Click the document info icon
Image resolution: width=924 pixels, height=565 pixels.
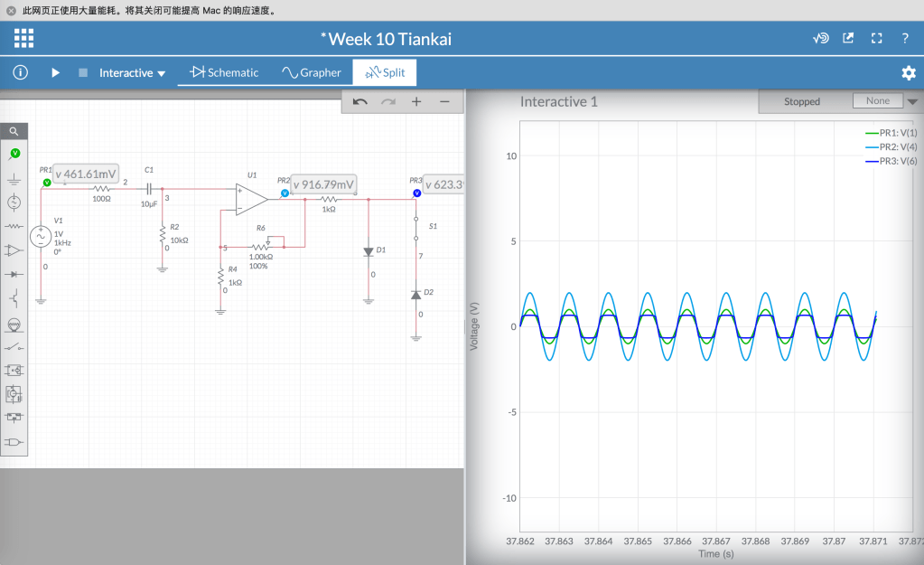pyautogui.click(x=20, y=72)
